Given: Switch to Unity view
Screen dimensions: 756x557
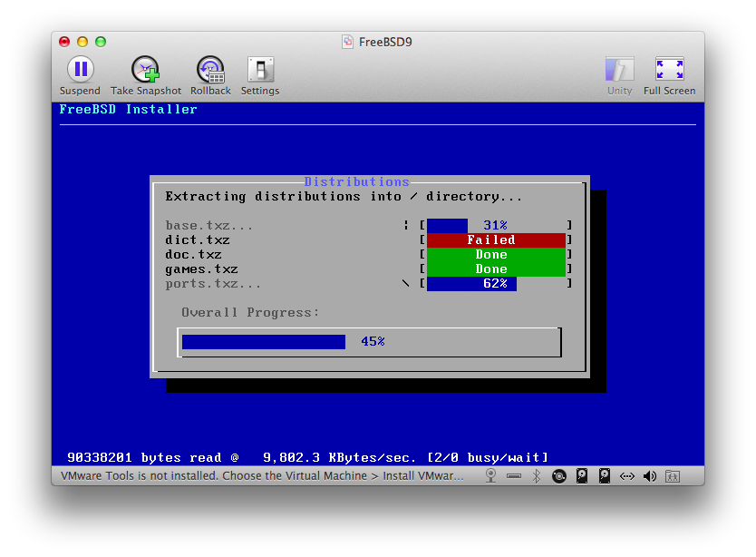Looking at the screenshot, I should coord(619,70).
